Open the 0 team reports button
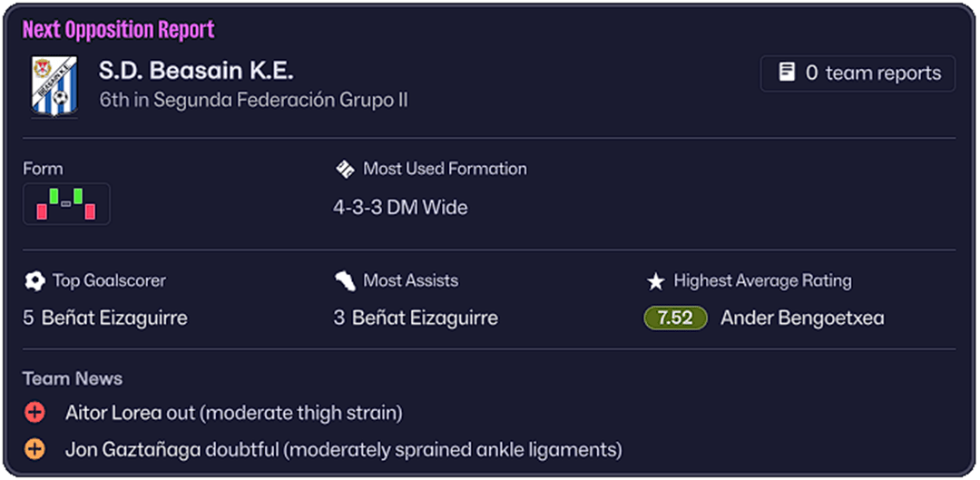The height and width of the screenshot is (480, 980). [857, 73]
